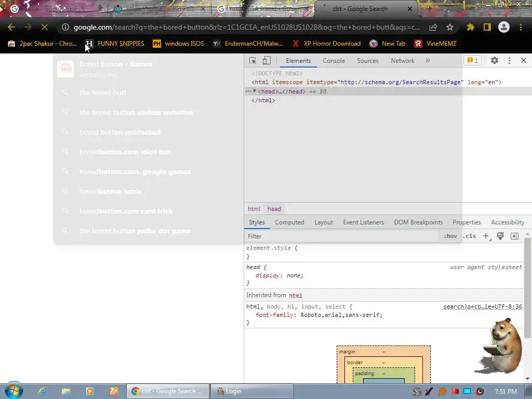Switch to the Elements tab

(x=298, y=61)
